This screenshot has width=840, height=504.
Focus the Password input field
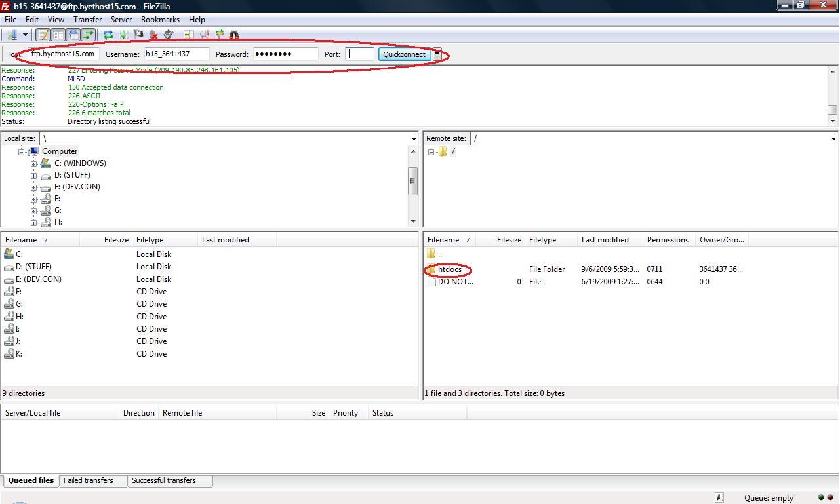pyautogui.click(x=285, y=54)
